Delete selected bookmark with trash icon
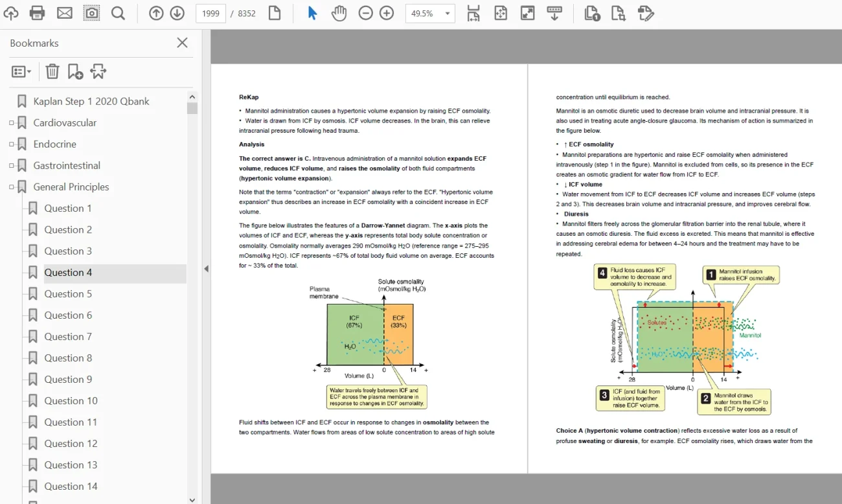842x504 pixels. [52, 71]
